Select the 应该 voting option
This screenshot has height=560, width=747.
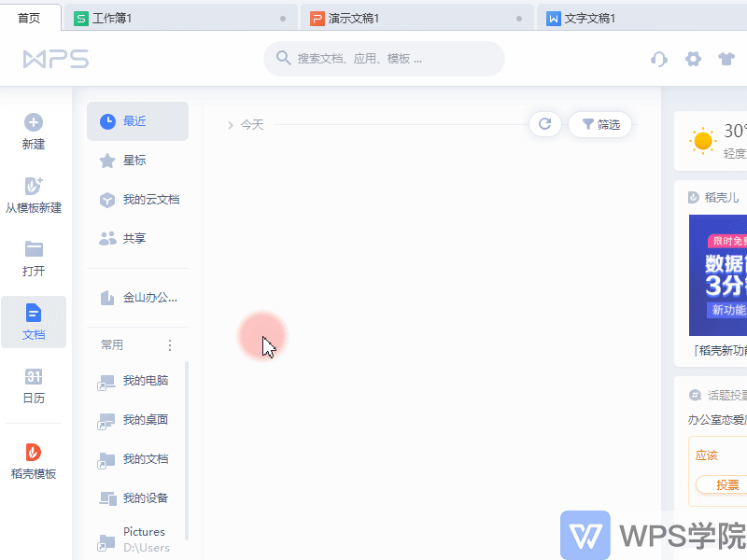tap(707, 455)
